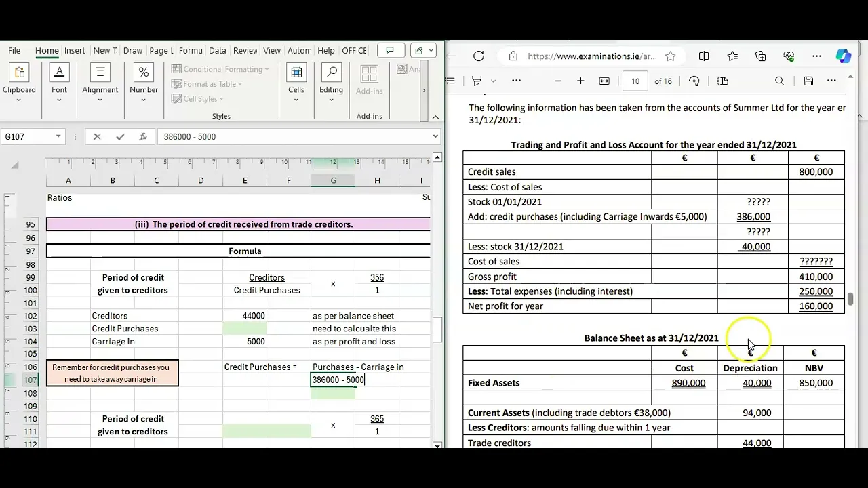This screenshot has width=868, height=488.
Task: Zoom in the PDF
Action: tap(580, 81)
